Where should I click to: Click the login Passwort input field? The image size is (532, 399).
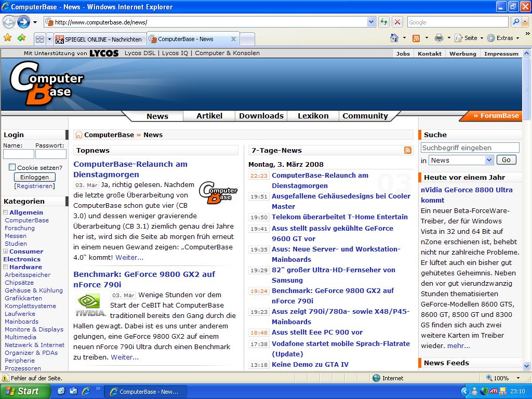coord(51,154)
